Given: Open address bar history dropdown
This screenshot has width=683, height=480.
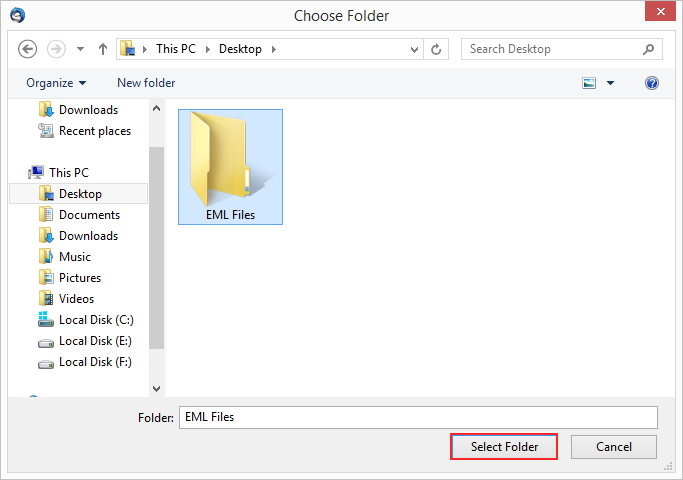Looking at the screenshot, I should 414,50.
